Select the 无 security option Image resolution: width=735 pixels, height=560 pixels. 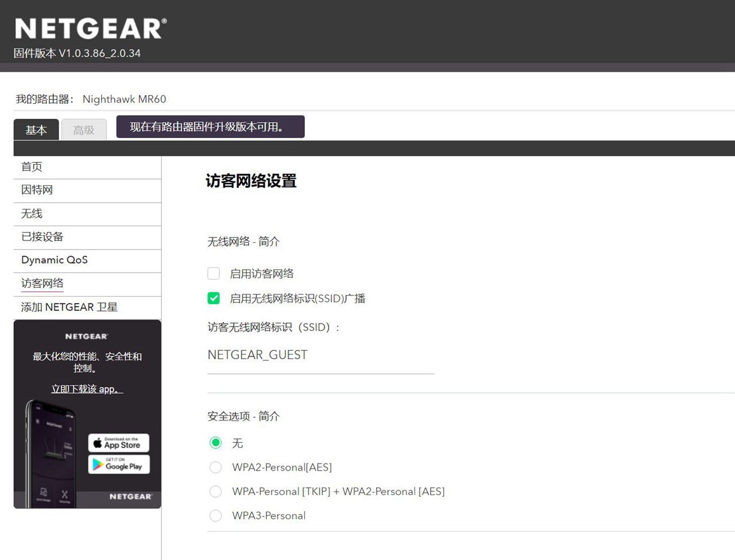coord(216,442)
